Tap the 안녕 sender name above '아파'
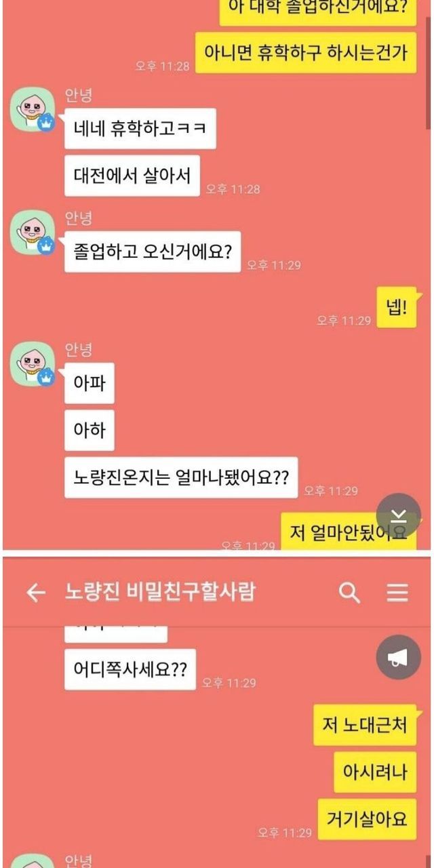The width and height of the screenshot is (434, 868). tap(79, 350)
